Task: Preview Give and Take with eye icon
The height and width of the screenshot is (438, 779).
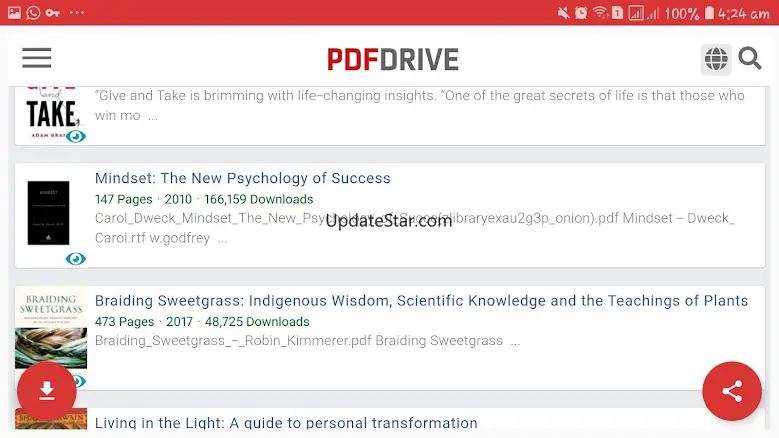Action: point(76,136)
